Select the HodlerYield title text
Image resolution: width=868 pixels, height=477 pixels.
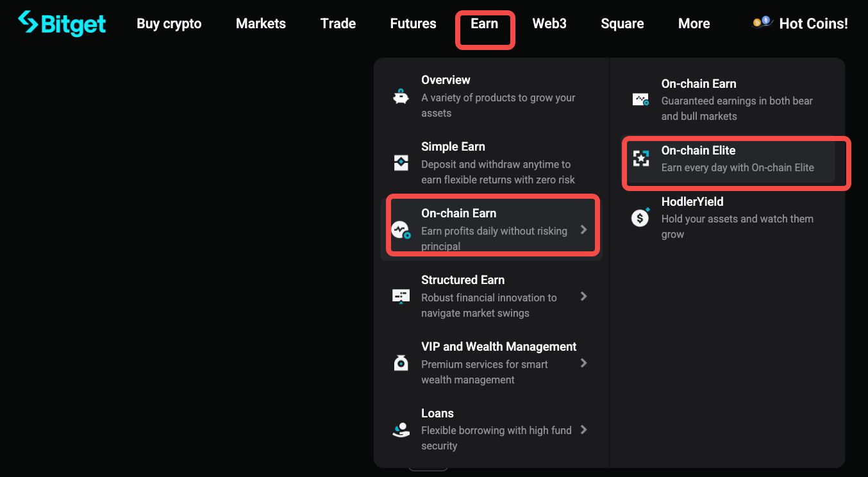click(x=692, y=202)
